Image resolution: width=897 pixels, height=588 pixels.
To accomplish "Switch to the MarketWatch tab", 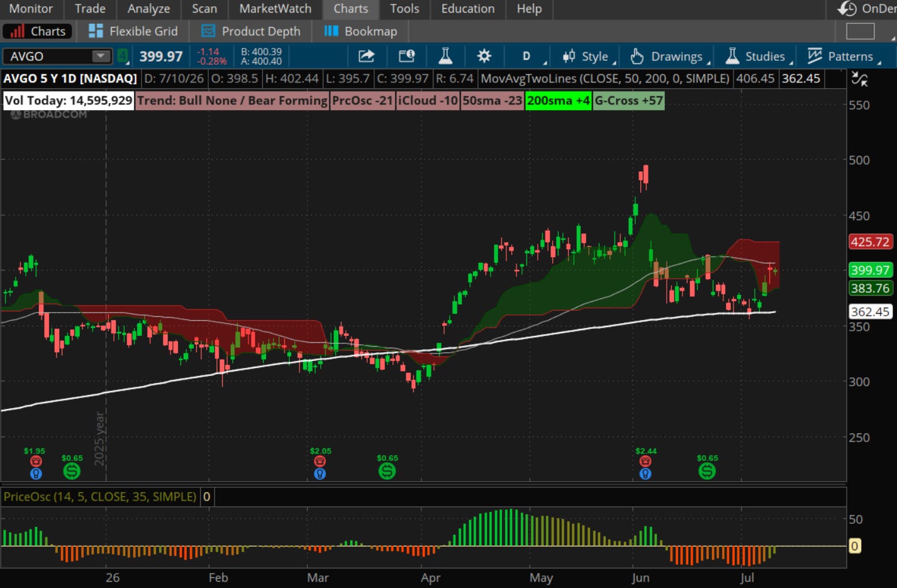I will point(276,9).
